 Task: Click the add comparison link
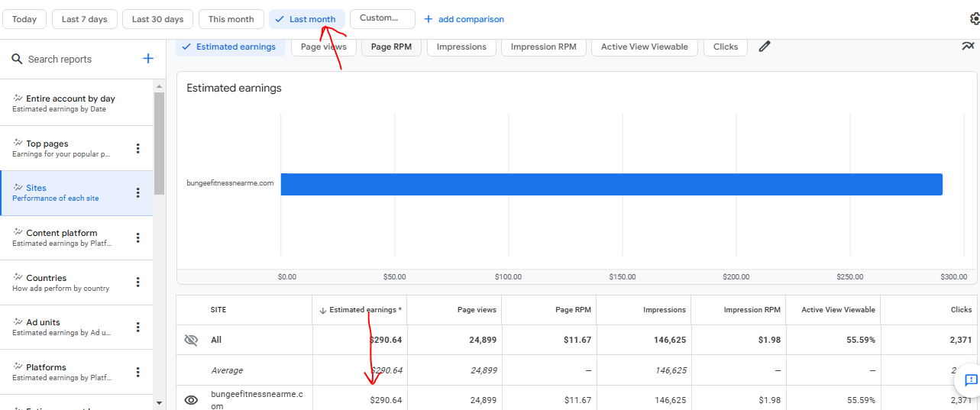point(464,19)
